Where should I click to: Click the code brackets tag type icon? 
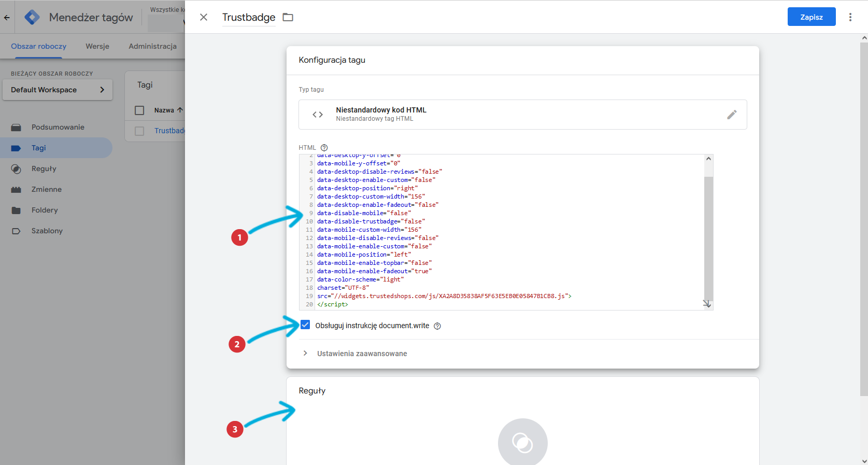[x=318, y=115]
